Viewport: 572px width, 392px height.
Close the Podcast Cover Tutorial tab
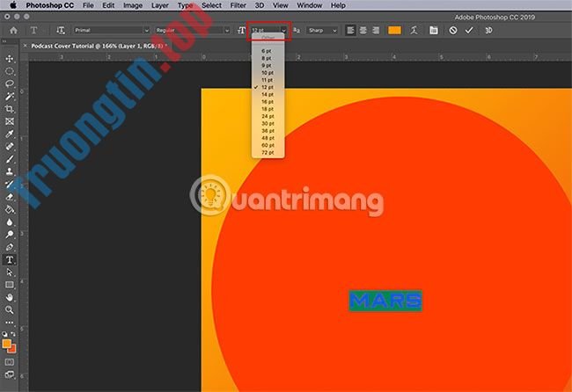point(25,46)
